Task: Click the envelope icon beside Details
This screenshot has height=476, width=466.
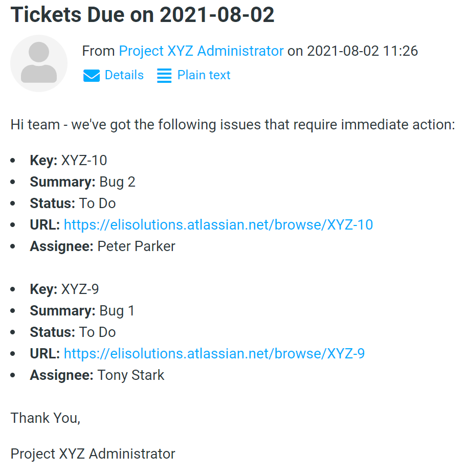Action: pyautogui.click(x=91, y=76)
